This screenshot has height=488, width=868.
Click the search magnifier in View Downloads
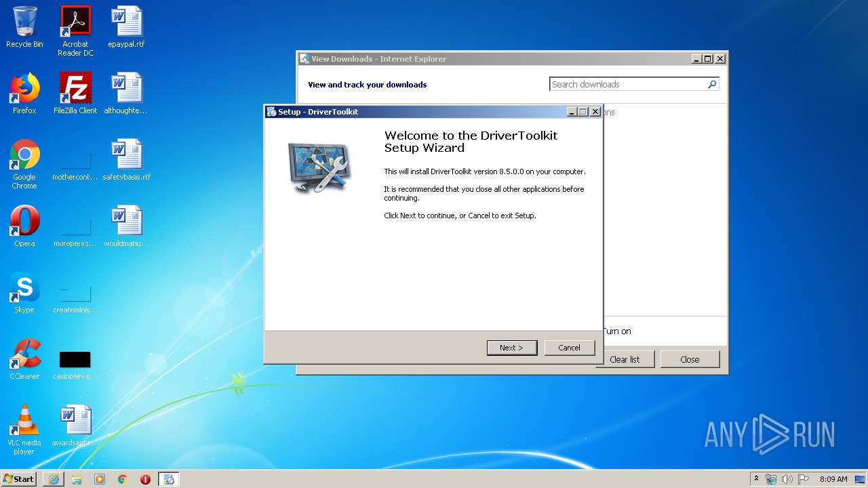click(x=712, y=85)
